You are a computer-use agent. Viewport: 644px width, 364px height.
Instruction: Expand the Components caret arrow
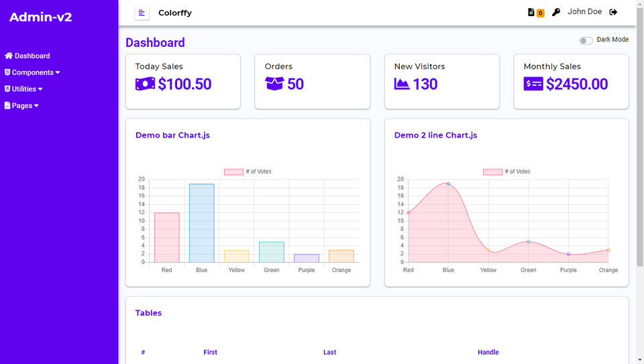pos(58,73)
